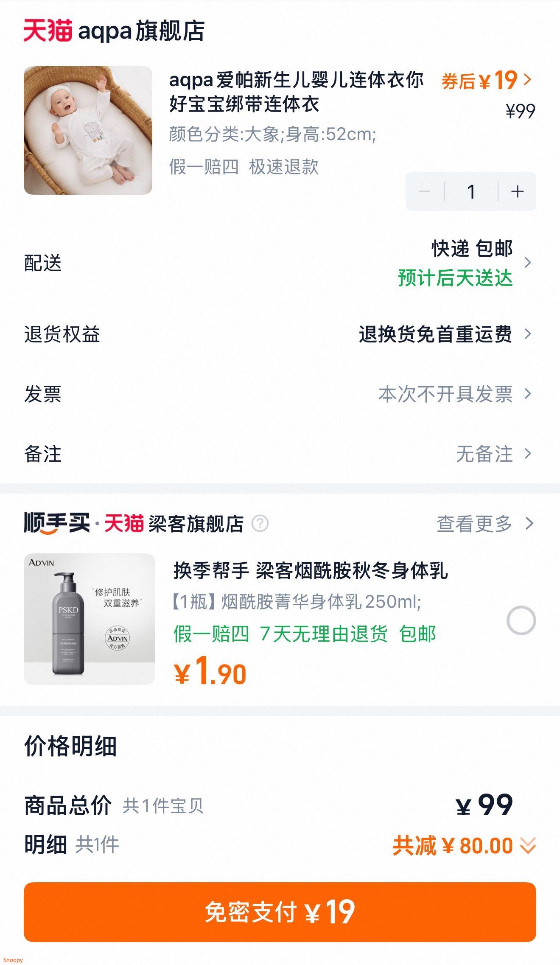Click the chevron beside 本次不开具发票
560x965 pixels.
(x=528, y=394)
